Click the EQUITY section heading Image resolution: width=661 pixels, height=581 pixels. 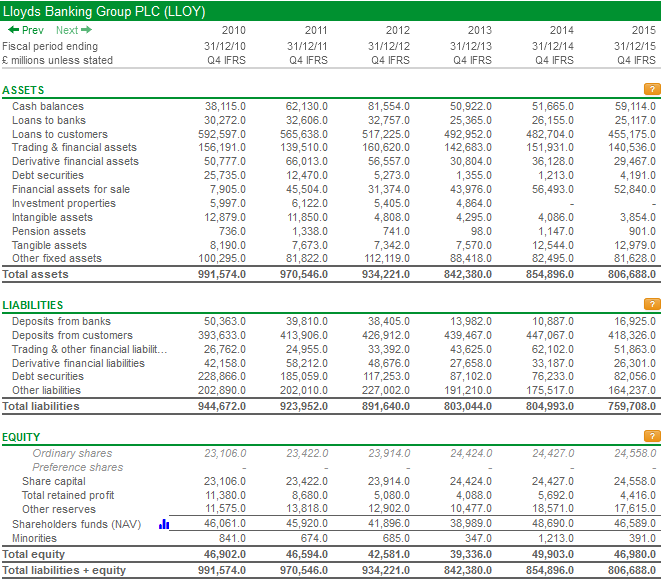(21, 437)
